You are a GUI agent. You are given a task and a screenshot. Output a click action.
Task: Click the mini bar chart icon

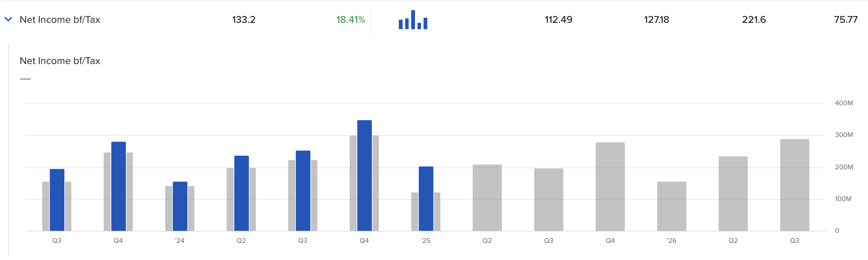pos(413,20)
